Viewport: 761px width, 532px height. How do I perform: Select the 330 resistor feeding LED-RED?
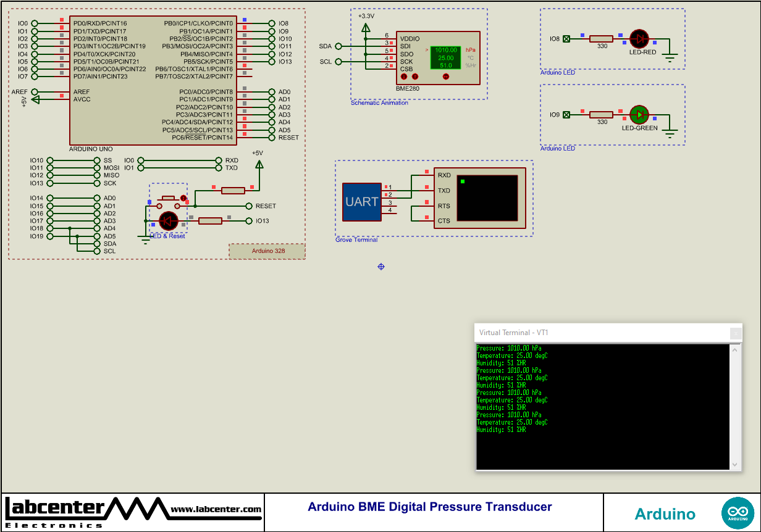[601, 39]
